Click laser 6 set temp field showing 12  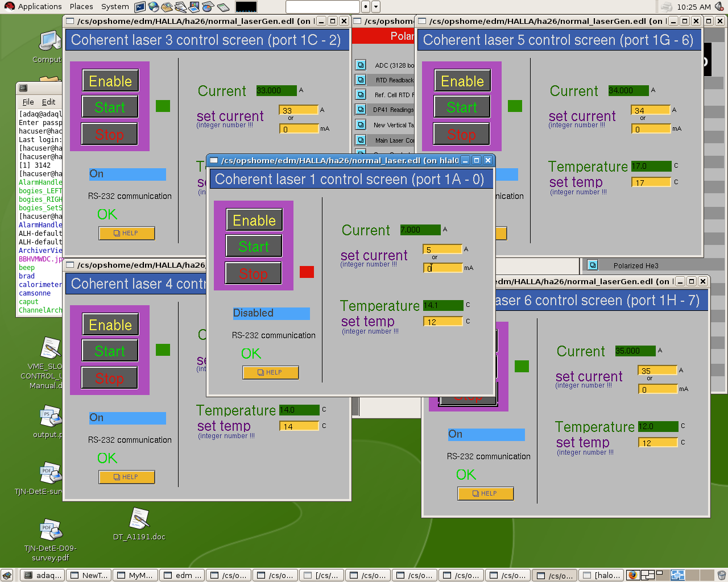[657, 442]
